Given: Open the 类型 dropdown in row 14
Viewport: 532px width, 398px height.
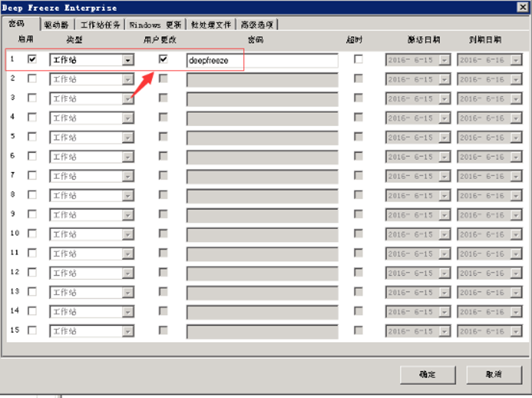Looking at the screenshot, I should (127, 311).
